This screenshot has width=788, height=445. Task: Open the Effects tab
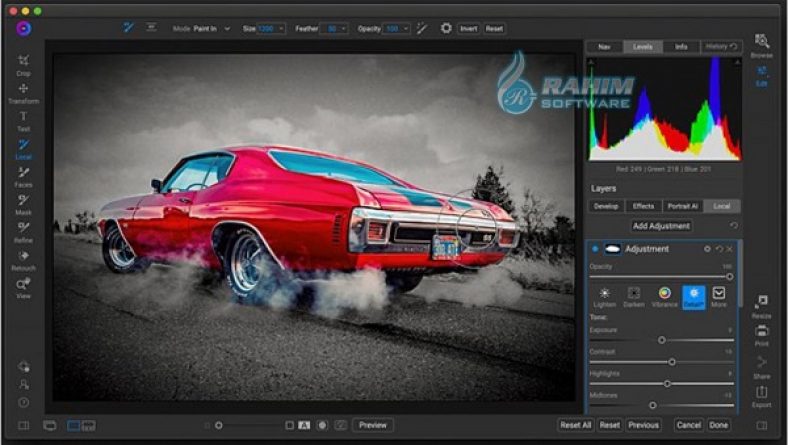(643, 206)
